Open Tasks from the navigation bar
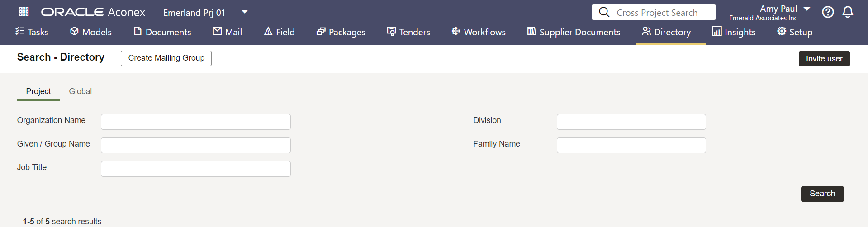 click(x=32, y=32)
